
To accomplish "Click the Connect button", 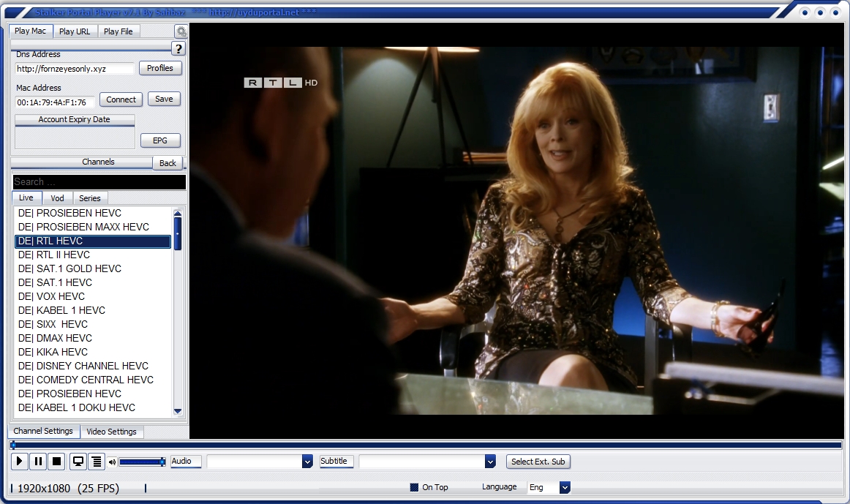I will tap(121, 99).
